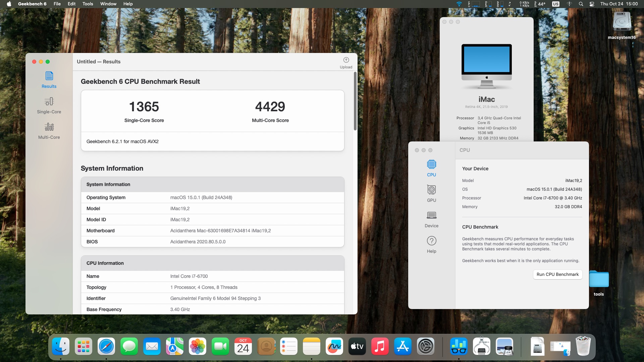
Task: Open Help section in Geekbench main window
Action: [x=431, y=245]
